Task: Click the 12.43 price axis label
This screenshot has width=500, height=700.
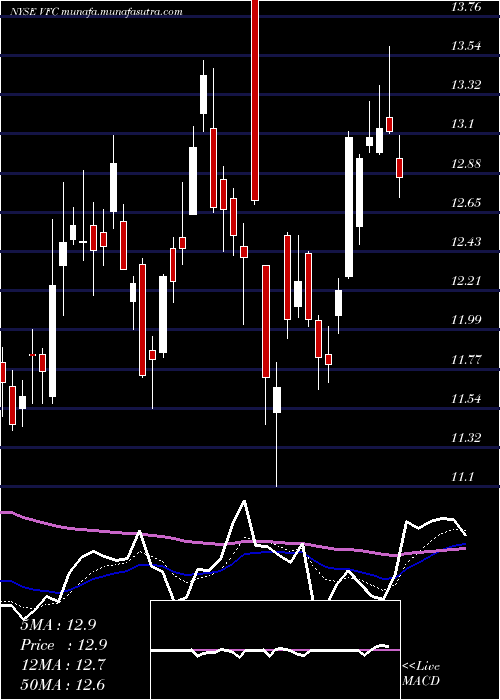Action: (x=466, y=242)
